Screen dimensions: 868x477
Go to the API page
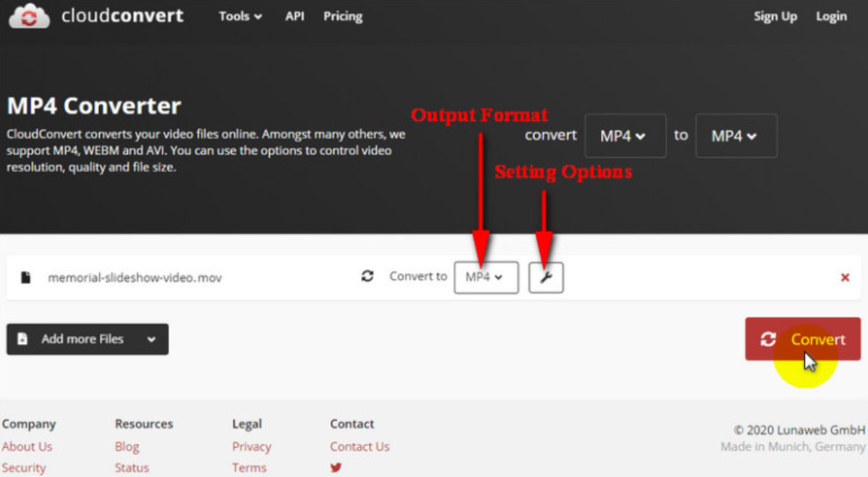tap(295, 16)
